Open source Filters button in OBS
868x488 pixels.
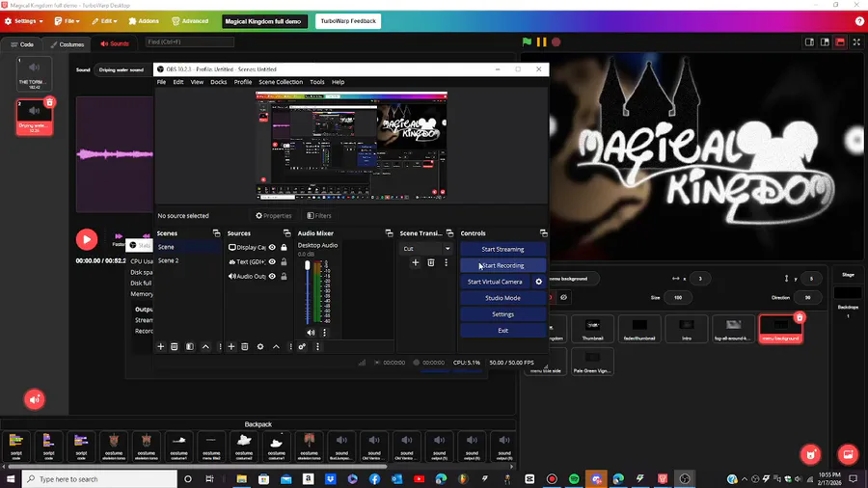(x=319, y=216)
